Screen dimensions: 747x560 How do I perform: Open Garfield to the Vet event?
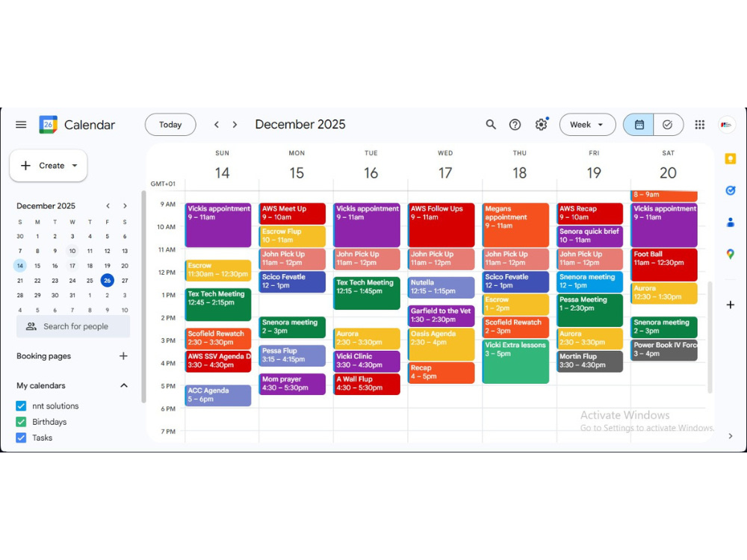(441, 316)
